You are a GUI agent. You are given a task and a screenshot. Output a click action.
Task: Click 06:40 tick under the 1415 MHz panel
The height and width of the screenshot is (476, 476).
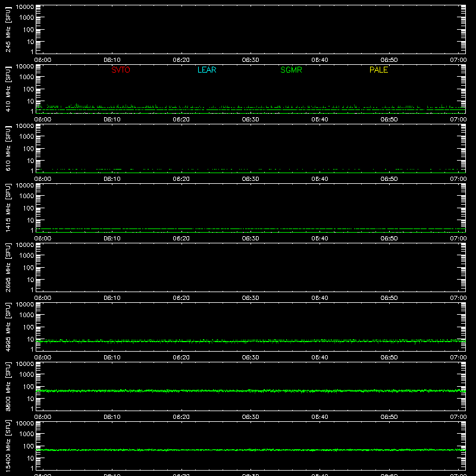(x=320, y=239)
